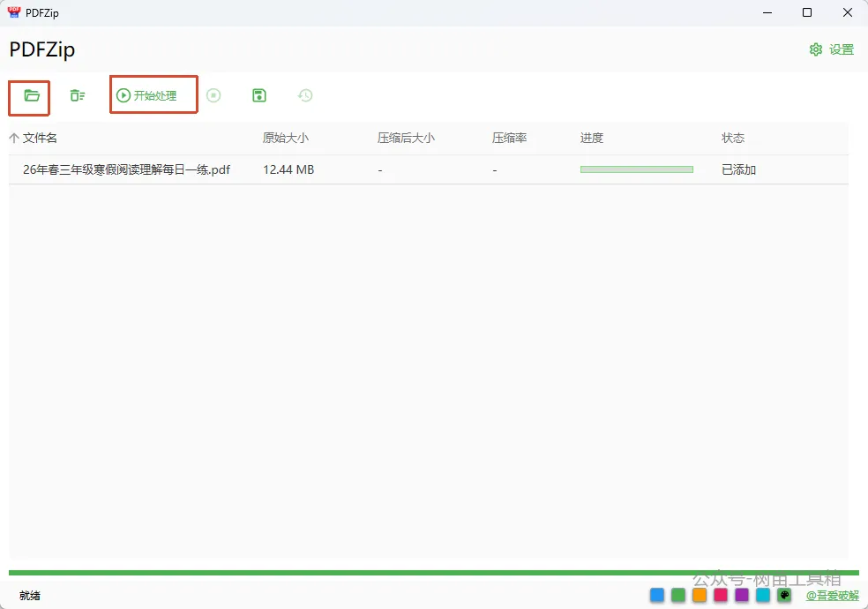Minimize the PDFZip window
This screenshot has width=868, height=609.
point(767,12)
